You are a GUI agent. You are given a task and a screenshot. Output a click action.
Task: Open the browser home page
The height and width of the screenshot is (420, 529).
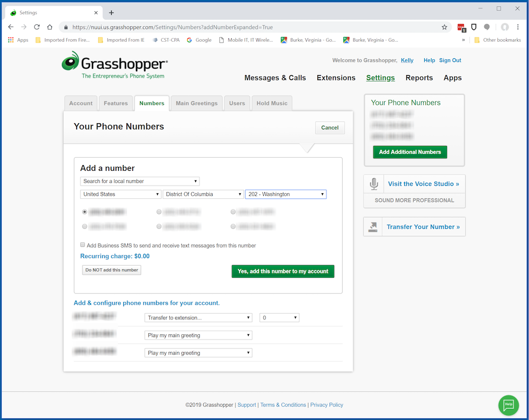coord(50,27)
